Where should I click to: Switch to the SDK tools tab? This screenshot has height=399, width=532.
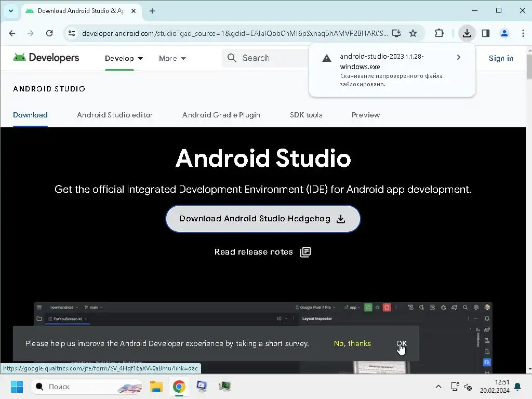tap(306, 115)
